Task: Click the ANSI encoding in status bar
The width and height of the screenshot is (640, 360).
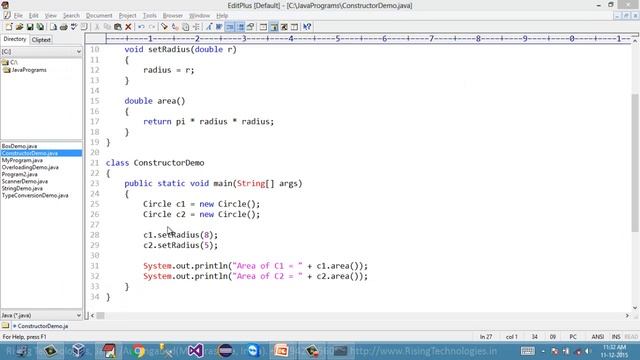Action: pyautogui.click(x=598, y=337)
